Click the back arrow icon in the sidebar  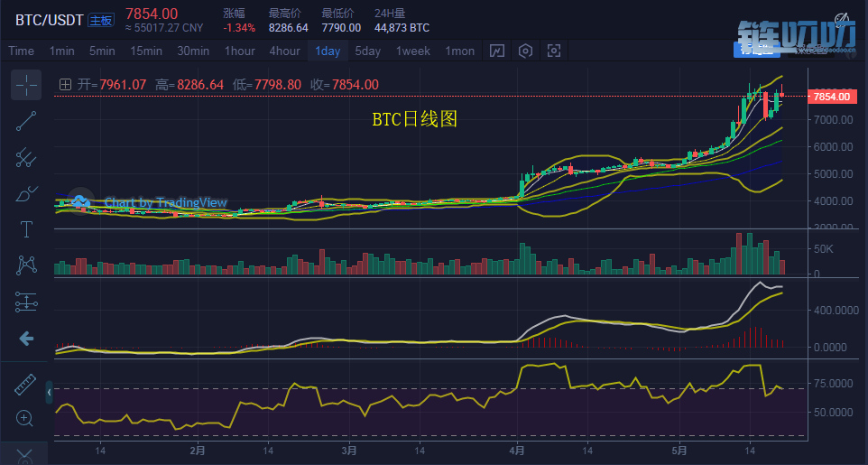pos(26,339)
